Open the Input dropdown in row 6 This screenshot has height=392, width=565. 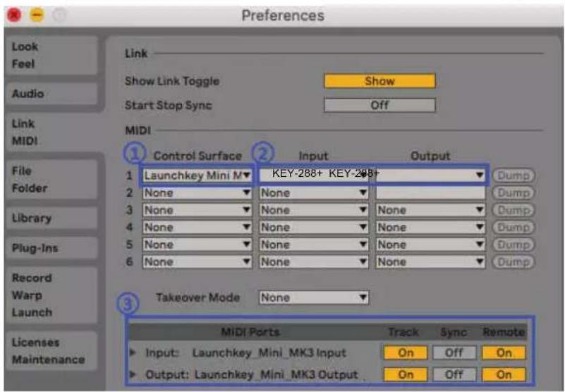[313, 262]
